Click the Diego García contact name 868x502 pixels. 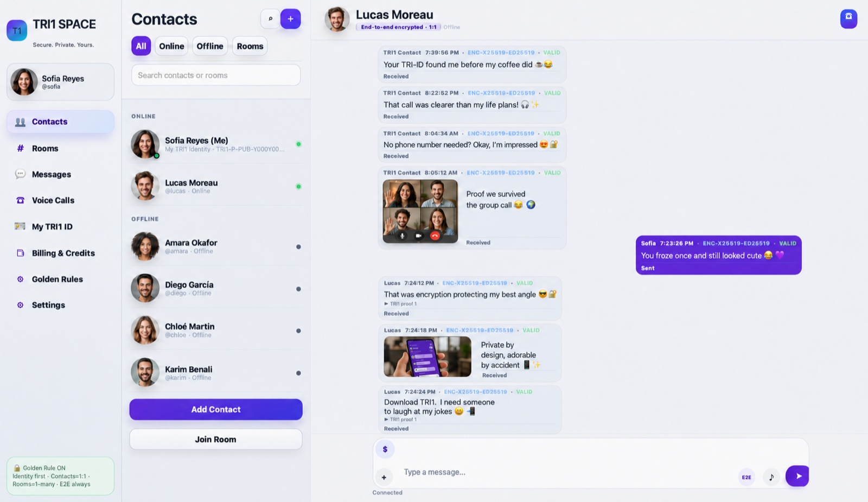189,284
